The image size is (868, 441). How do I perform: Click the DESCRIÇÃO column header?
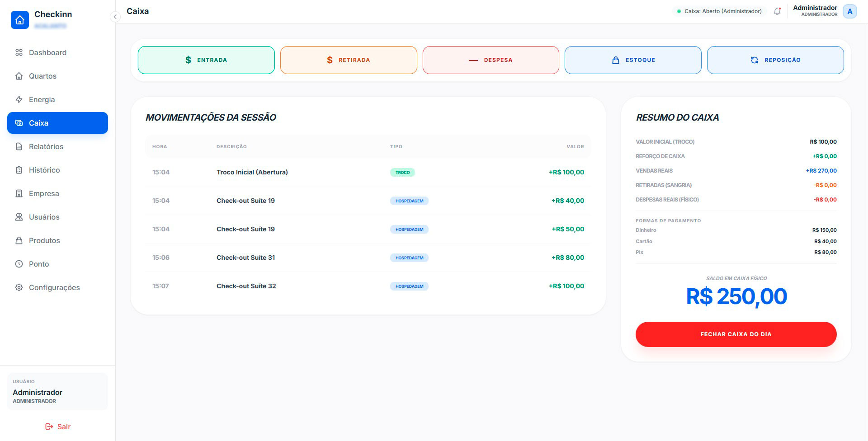(231, 146)
